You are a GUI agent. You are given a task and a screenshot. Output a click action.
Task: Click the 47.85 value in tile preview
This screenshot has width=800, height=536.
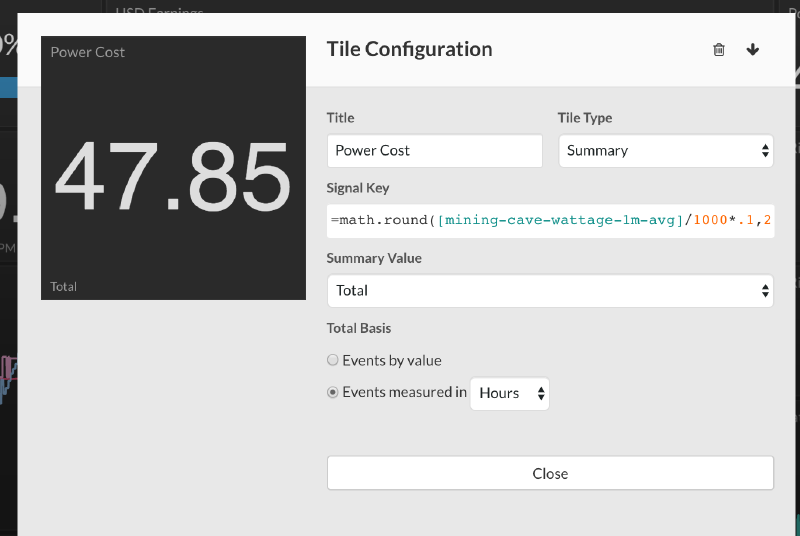point(172,178)
